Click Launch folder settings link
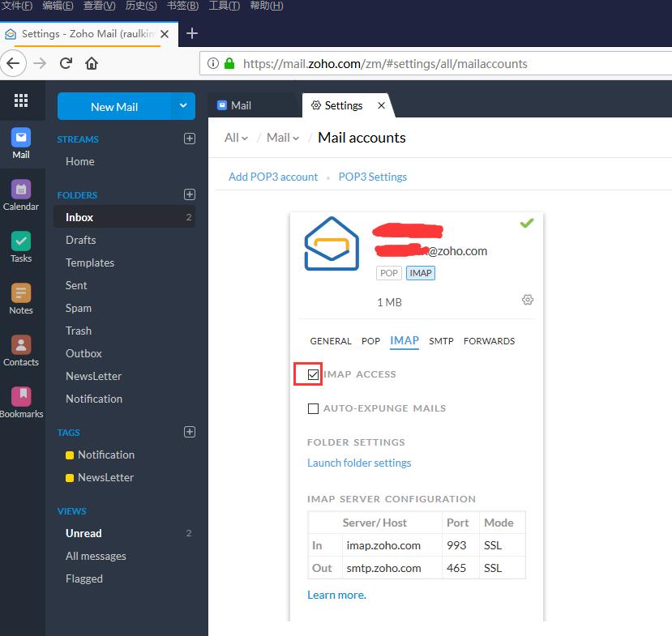 coord(359,463)
